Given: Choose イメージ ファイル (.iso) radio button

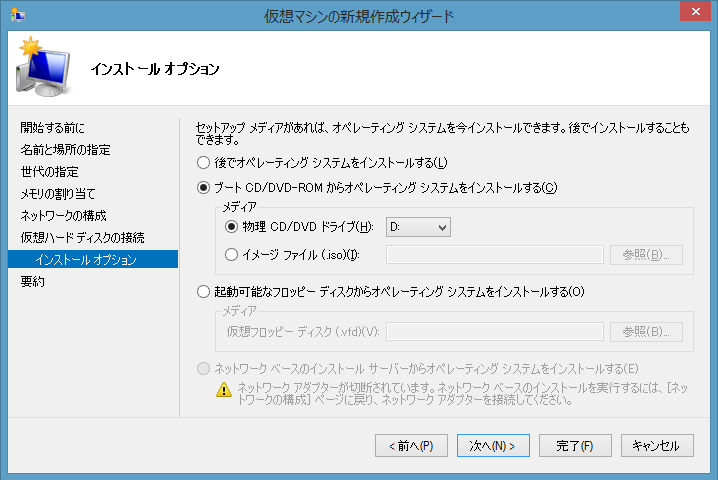Looking at the screenshot, I should pyautogui.click(x=231, y=255).
